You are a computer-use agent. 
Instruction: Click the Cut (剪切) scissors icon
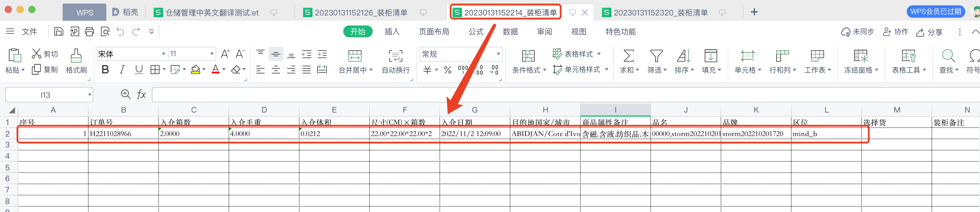point(37,54)
